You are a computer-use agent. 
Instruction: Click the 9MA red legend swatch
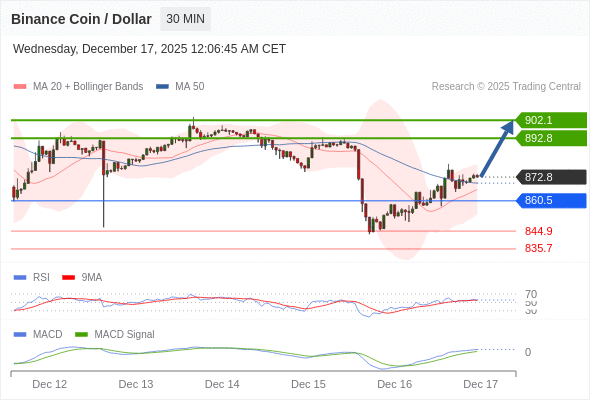point(68,278)
